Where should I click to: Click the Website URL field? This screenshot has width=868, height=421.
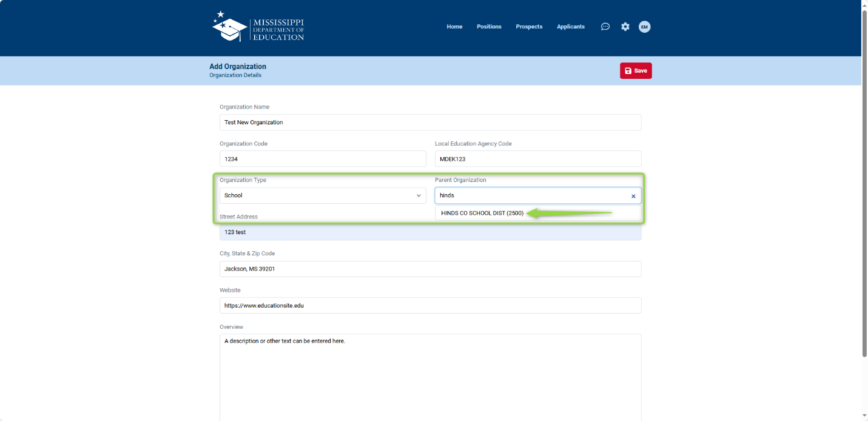(430, 305)
